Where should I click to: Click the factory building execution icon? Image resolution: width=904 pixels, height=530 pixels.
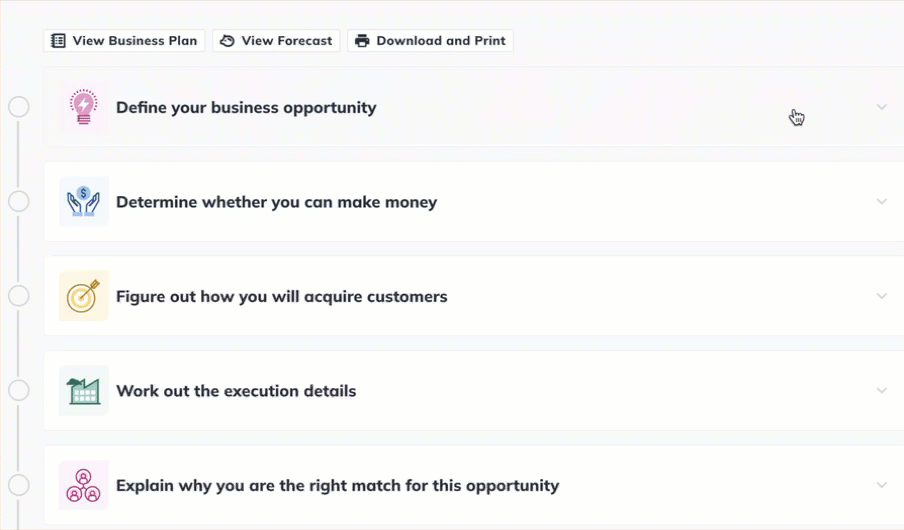(x=84, y=390)
